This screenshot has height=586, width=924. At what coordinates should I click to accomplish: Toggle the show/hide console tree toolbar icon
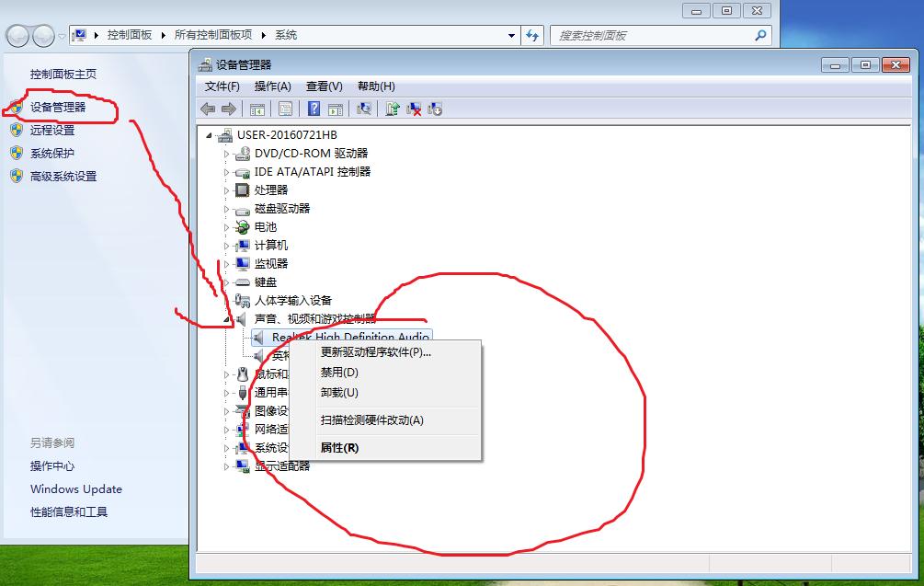pyautogui.click(x=257, y=109)
